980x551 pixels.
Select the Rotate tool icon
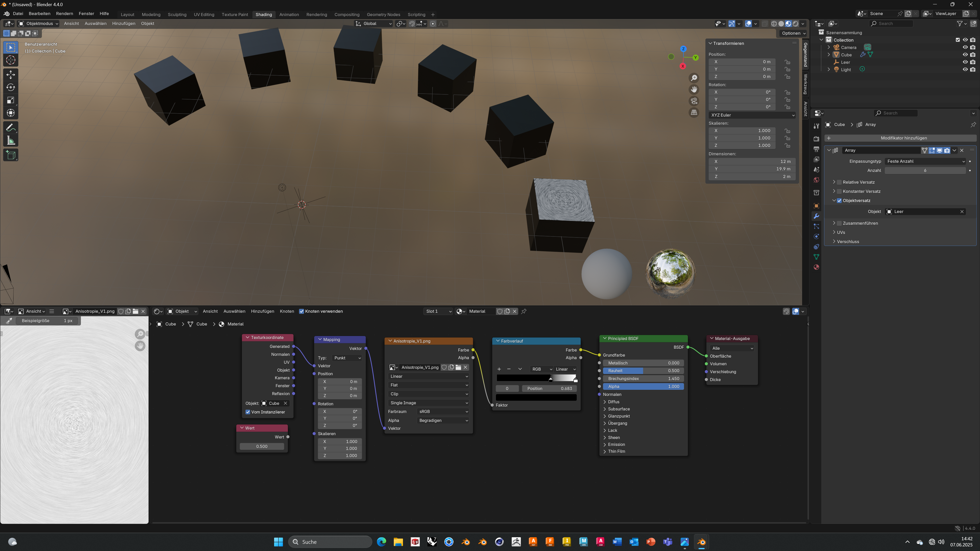tap(11, 87)
